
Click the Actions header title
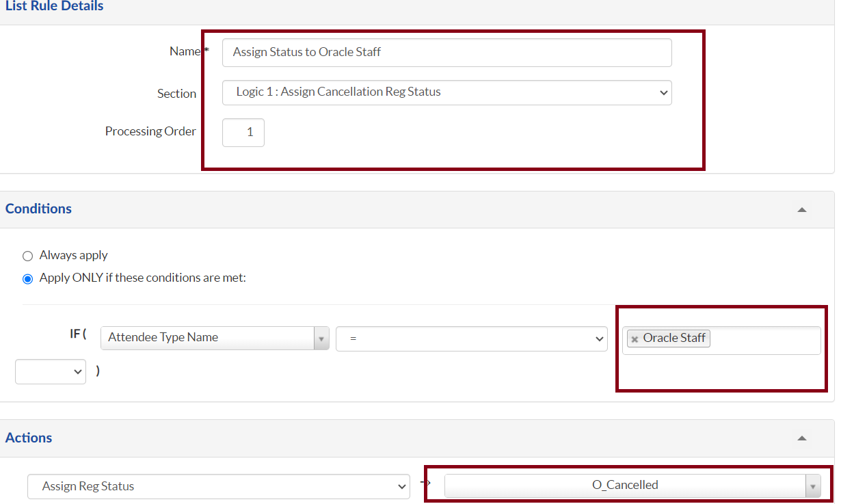(29, 438)
